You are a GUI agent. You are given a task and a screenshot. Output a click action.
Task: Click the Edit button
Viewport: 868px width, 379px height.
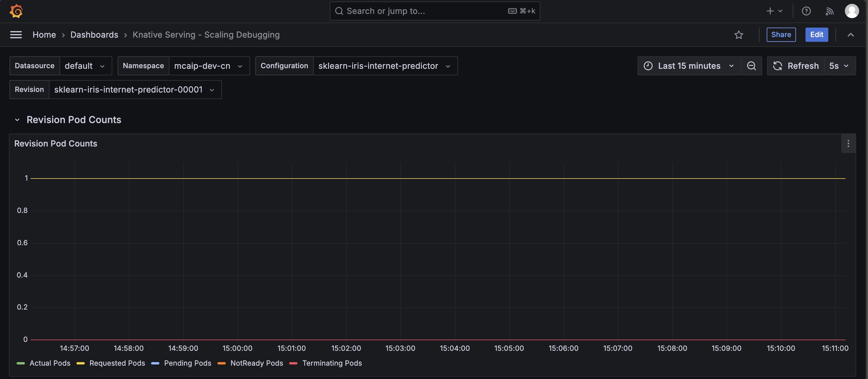(x=816, y=35)
